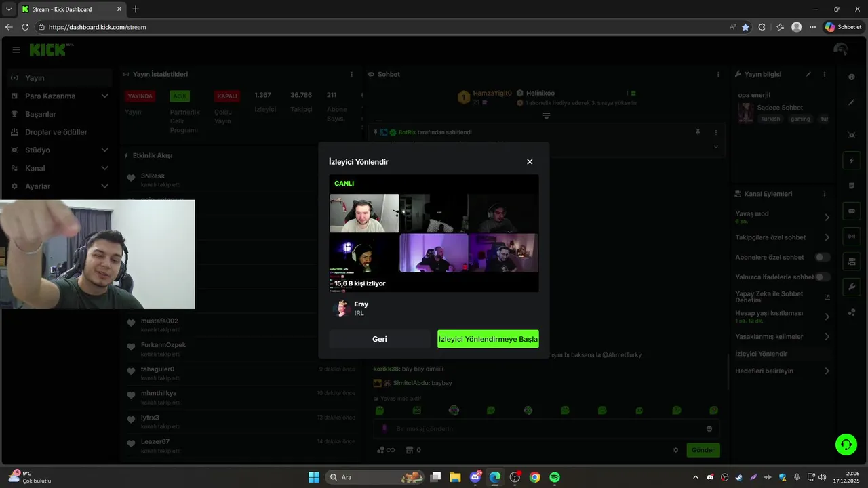Open File Explorer from the taskbar

[455, 477]
